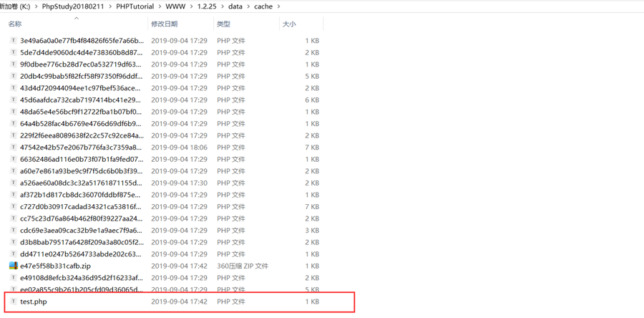This screenshot has width=644, height=318.
Task: Click the file icon of a526ae60a08dc3c32a51761871155d
Action: 13,183
